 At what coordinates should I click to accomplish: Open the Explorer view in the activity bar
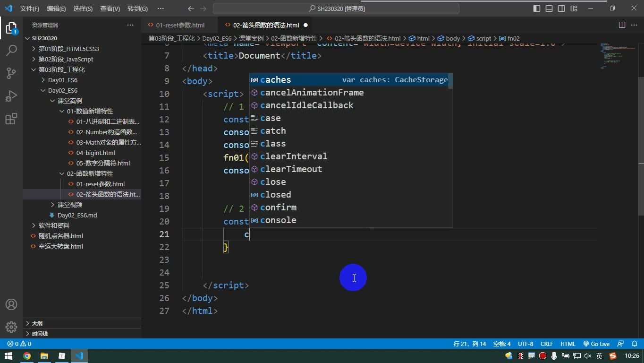tap(11, 27)
